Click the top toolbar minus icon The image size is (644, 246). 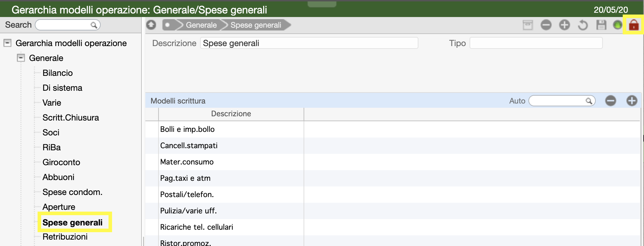coord(546,25)
